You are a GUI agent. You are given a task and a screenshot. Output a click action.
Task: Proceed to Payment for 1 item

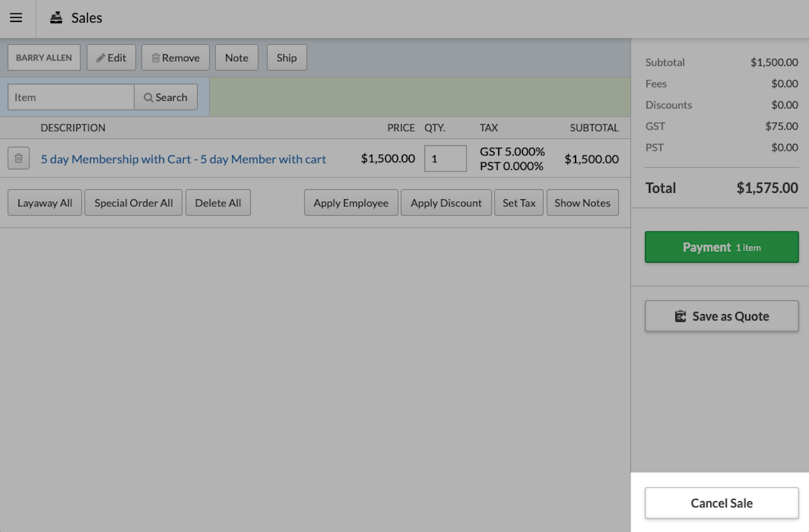[721, 247]
